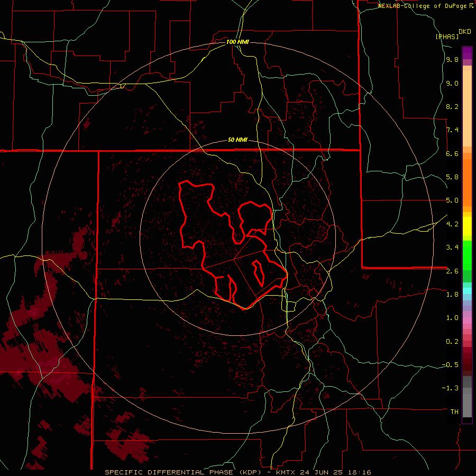The height and width of the screenshot is (476, 476).
Task: Click the NEXLAB-College of DuPage watermark text
Action: (424, 6)
